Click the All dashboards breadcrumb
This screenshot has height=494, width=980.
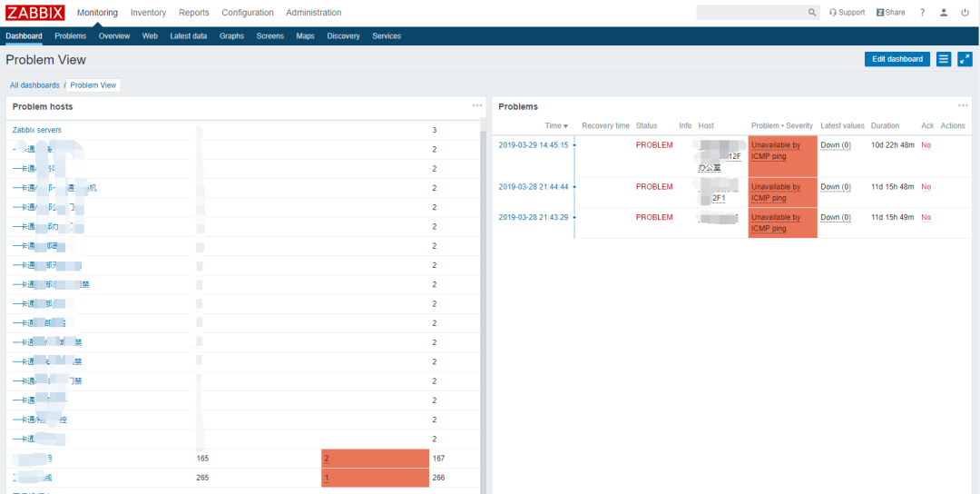(x=34, y=85)
